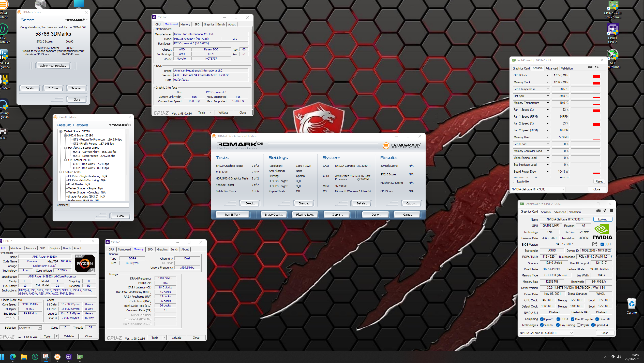The height and width of the screenshot is (363, 644).
Task: Toggle the DirectCompute checkbox
Action: click(573, 319)
